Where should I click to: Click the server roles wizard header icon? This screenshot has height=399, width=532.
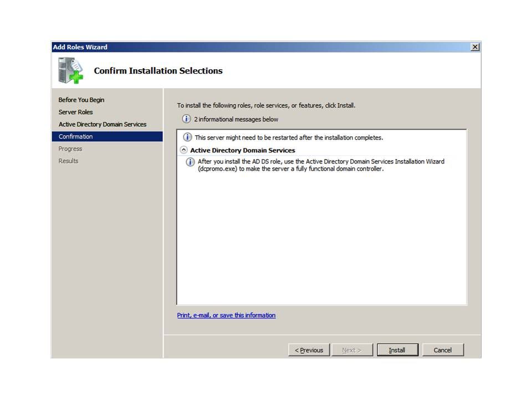tap(71, 70)
